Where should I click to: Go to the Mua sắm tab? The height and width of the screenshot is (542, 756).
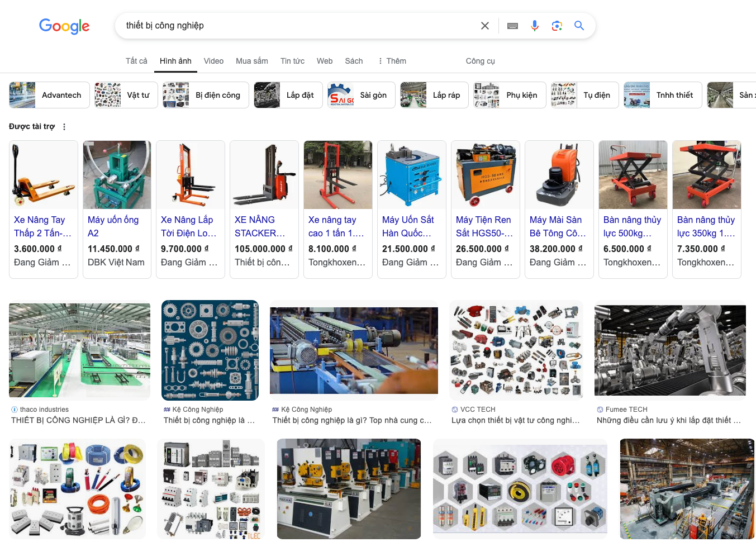click(x=252, y=61)
